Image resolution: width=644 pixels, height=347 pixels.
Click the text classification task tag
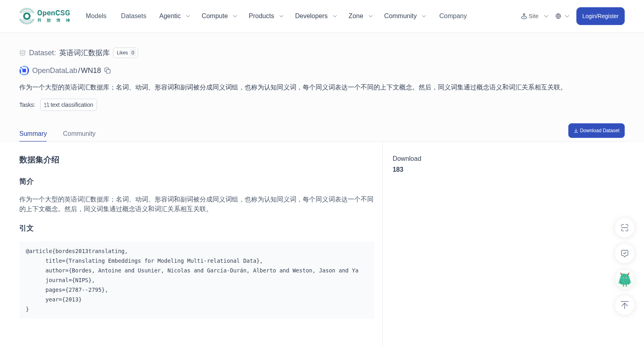[x=68, y=105]
